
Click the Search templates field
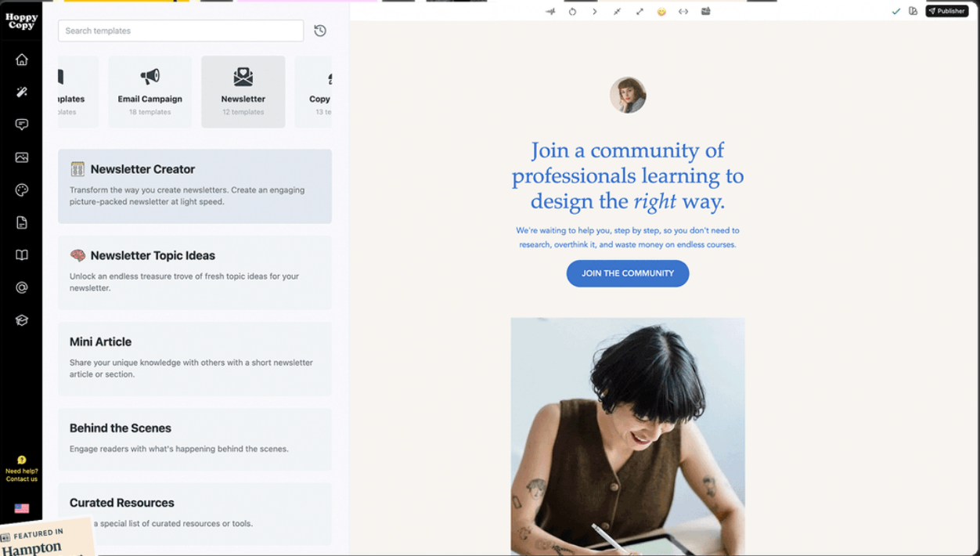pyautogui.click(x=181, y=31)
